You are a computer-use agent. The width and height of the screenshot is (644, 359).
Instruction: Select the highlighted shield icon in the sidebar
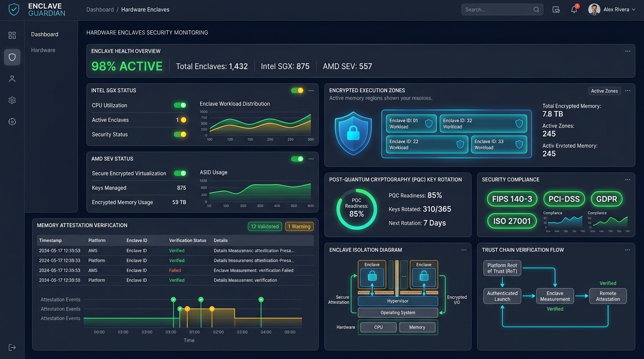[x=12, y=57]
